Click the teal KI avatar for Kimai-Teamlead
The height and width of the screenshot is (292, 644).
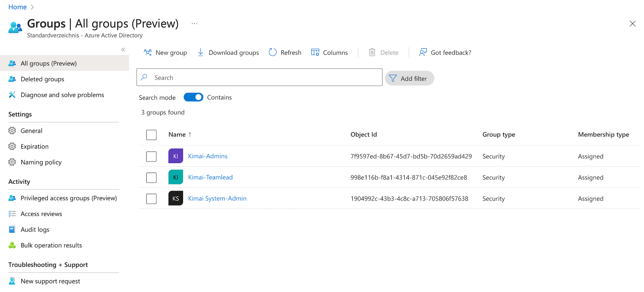[x=176, y=177]
